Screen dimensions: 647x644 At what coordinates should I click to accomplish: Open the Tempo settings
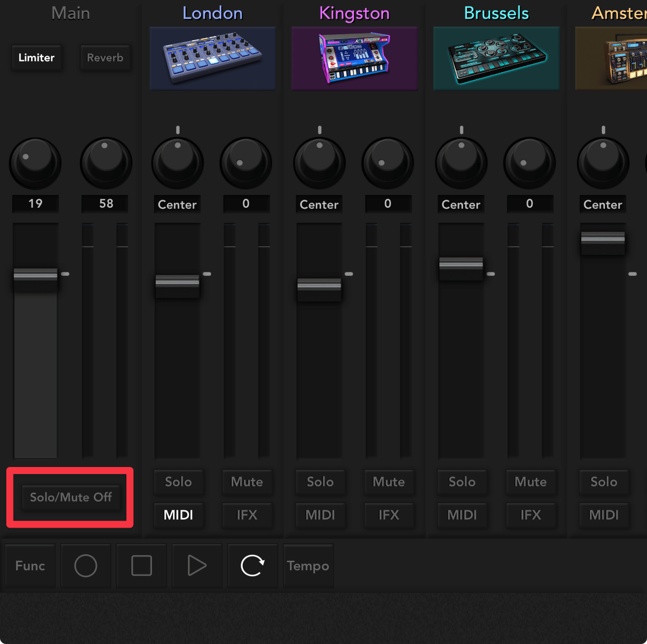click(x=308, y=566)
